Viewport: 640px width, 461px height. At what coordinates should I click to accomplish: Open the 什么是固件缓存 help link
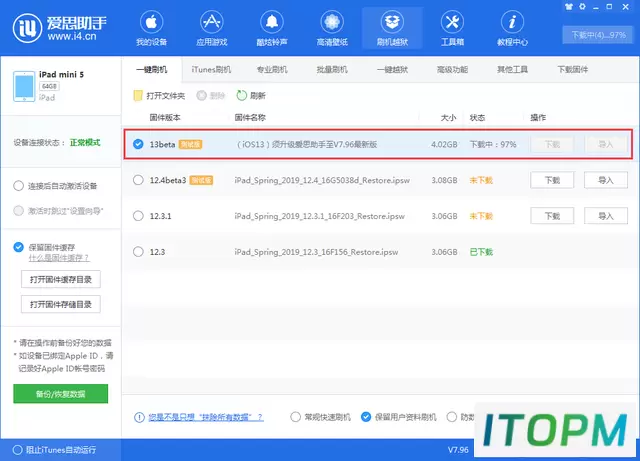(x=59, y=258)
